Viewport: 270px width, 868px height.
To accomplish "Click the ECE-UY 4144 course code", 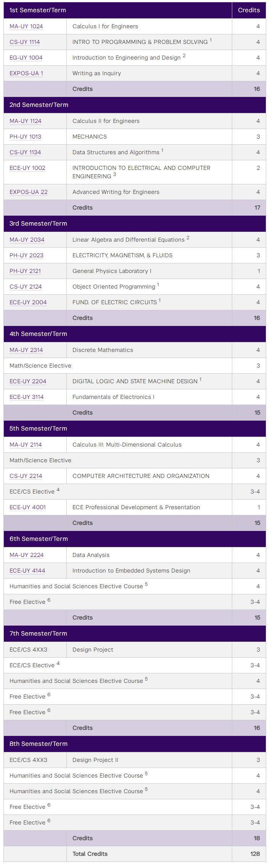I will 27,571.
